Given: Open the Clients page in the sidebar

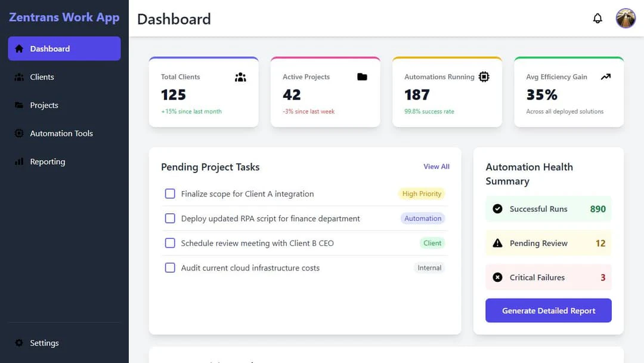Looking at the screenshot, I should click(x=42, y=77).
